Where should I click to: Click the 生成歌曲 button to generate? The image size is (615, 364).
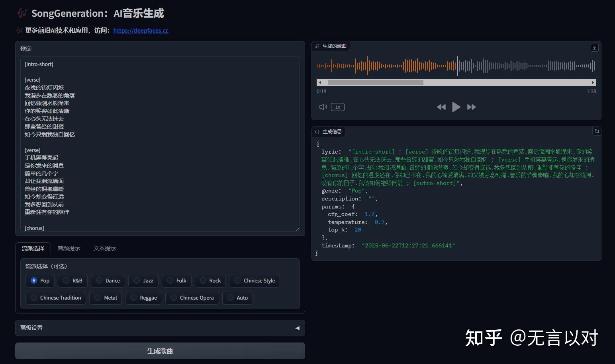point(160,350)
